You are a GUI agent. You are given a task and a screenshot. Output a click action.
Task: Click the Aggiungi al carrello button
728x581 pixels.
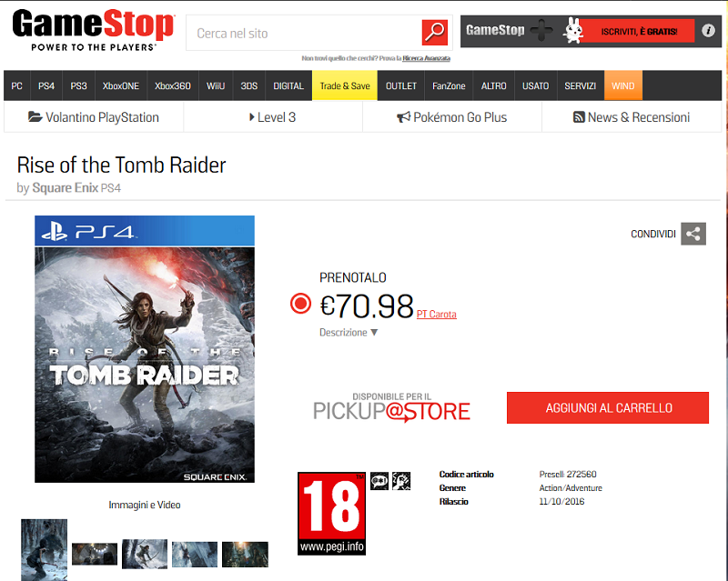[608, 408]
